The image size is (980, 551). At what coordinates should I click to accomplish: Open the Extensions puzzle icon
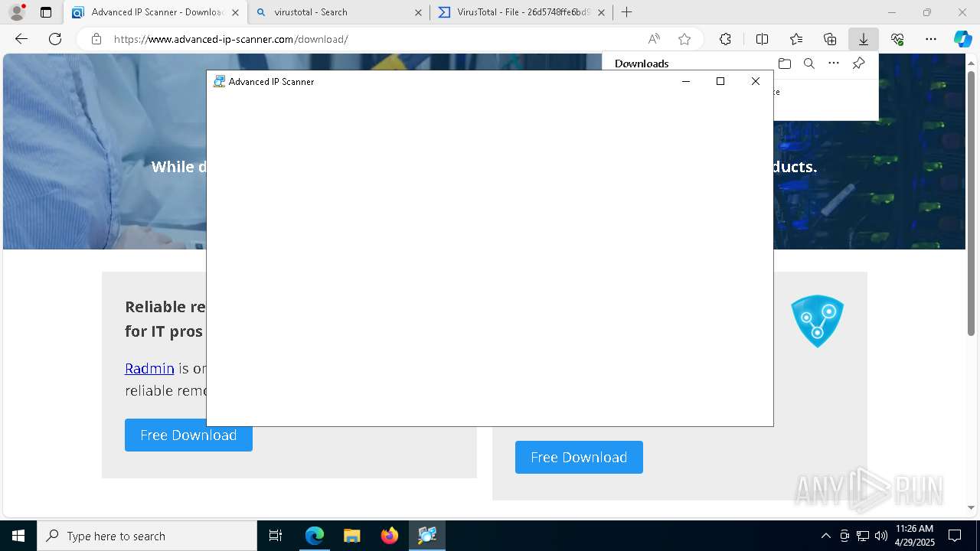coord(725,39)
